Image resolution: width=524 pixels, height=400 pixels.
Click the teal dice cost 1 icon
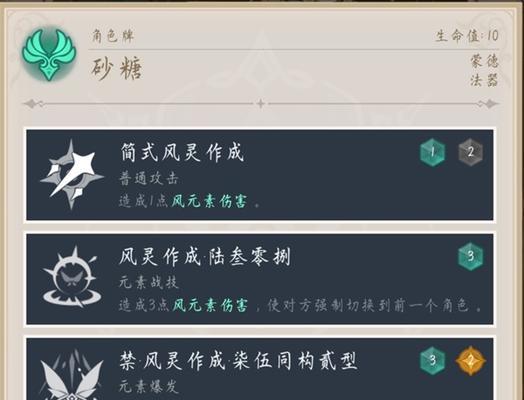point(432,152)
